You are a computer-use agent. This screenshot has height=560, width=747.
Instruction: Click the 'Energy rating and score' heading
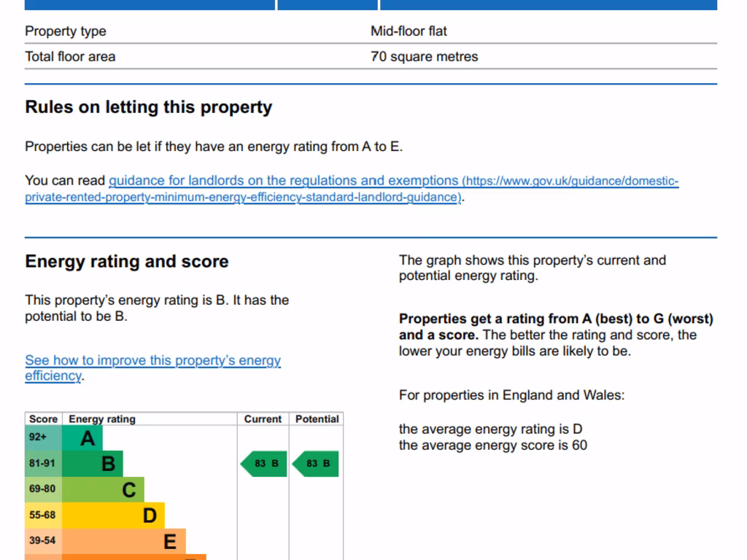pos(126,262)
